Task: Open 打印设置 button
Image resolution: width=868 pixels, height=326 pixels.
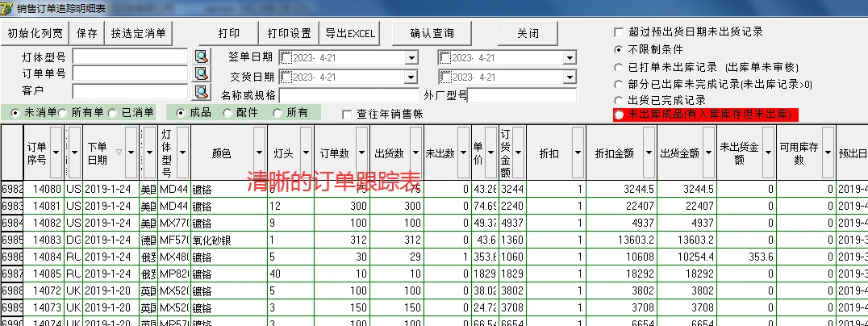Action: (x=289, y=33)
